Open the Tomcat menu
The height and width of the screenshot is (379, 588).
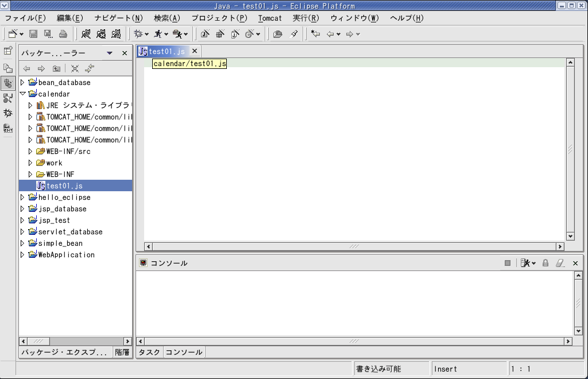270,18
